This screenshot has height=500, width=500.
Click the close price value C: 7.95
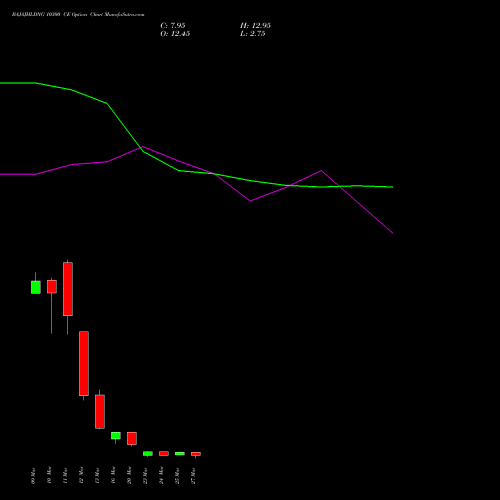173,26
